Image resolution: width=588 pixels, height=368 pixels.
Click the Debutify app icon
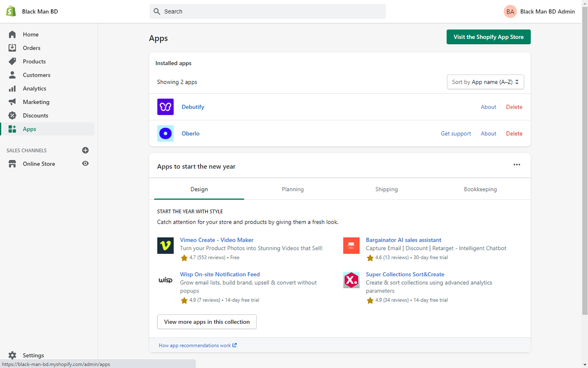(165, 107)
